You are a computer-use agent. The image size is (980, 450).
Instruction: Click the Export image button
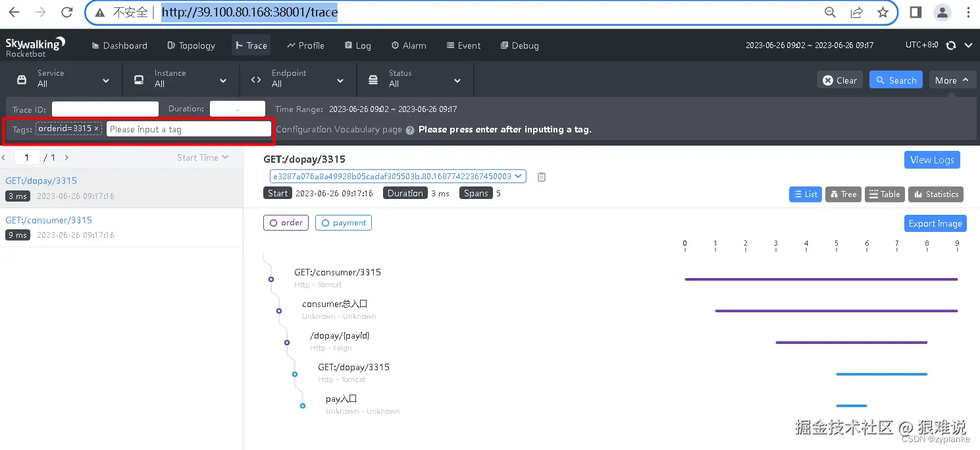tap(935, 223)
